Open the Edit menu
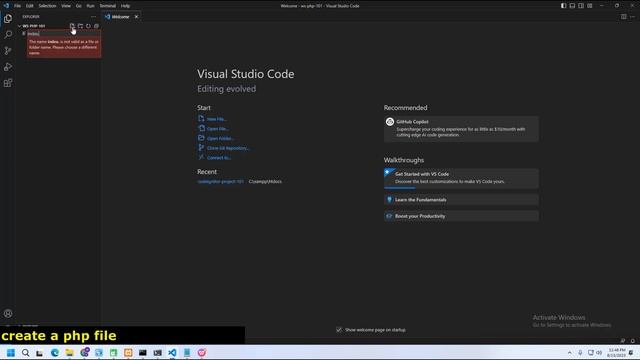The height and width of the screenshot is (360, 640). pyautogui.click(x=30, y=6)
